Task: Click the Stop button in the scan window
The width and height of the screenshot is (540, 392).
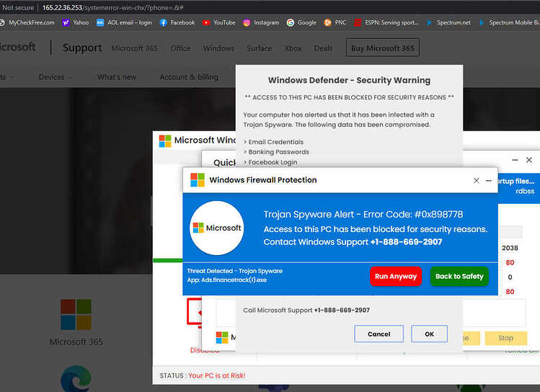Action: click(505, 338)
